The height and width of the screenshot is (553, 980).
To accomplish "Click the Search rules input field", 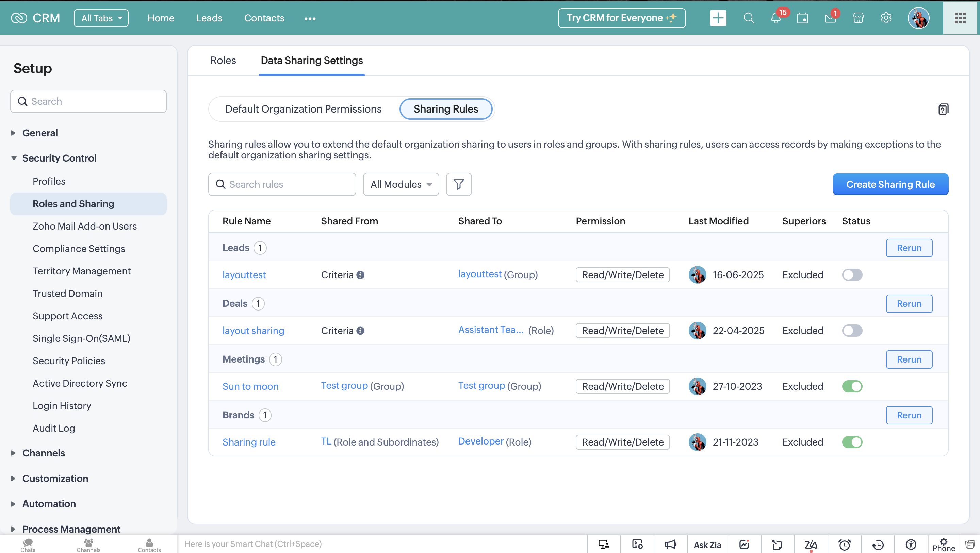I will pyautogui.click(x=282, y=184).
